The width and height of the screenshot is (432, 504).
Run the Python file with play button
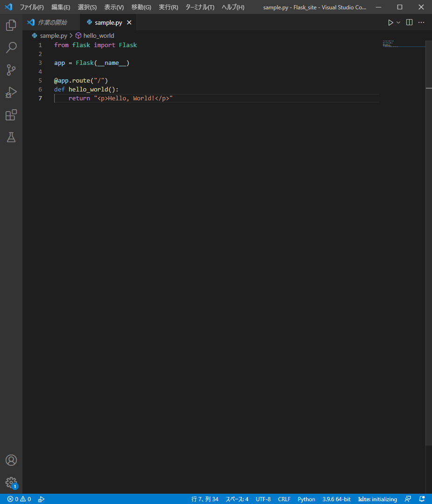(390, 22)
